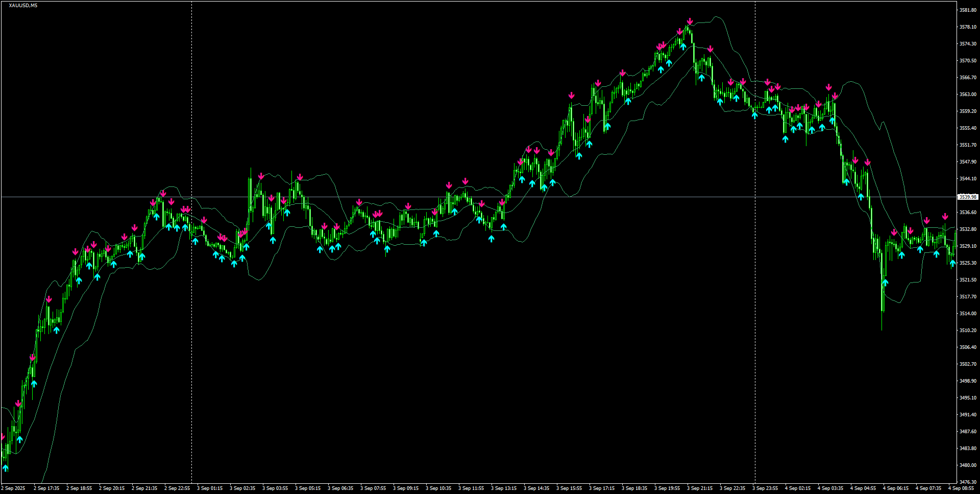
Task: Click the current bid price label 3539.98
Action: pos(968,196)
